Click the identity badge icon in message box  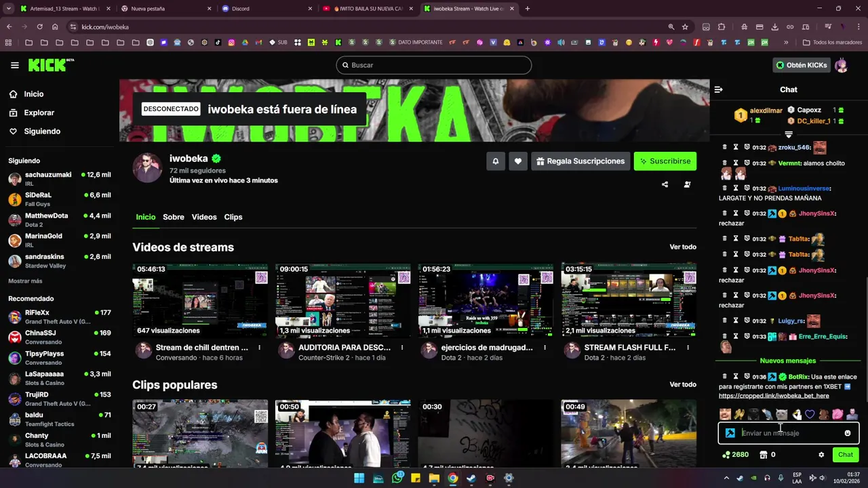point(730,433)
